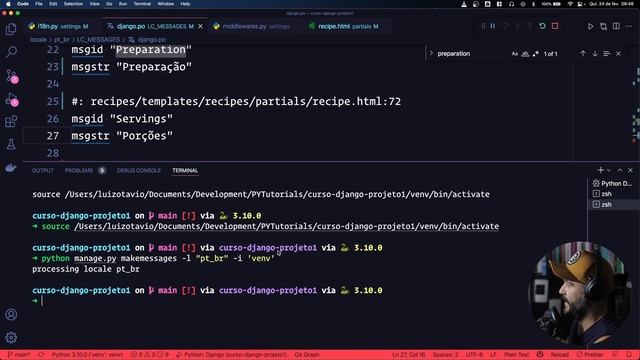Open errors and warnings count in status bar
640x360 pixels.
click(149, 355)
